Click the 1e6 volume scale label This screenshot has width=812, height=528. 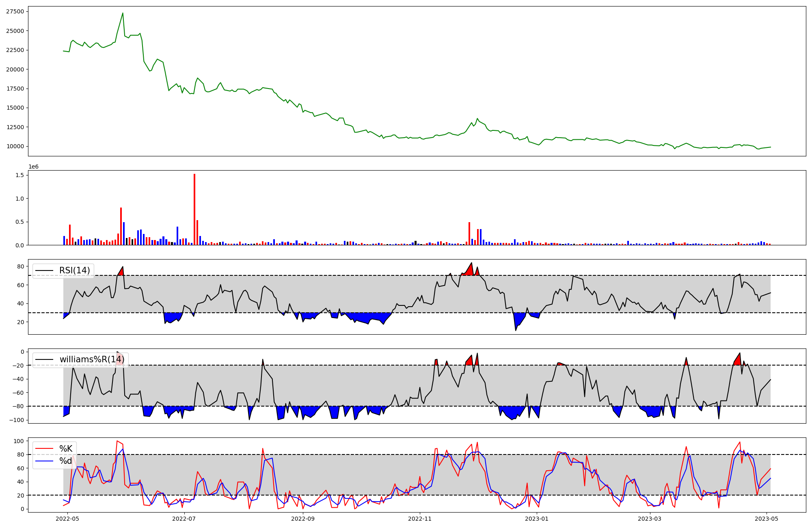click(x=33, y=167)
